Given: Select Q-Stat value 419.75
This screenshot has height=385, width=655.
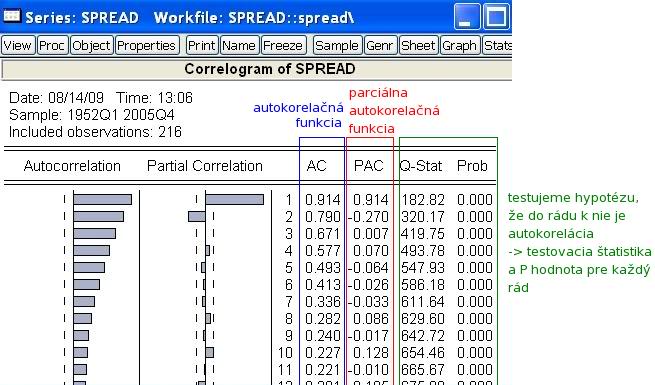Looking at the screenshot, I should (x=423, y=234).
